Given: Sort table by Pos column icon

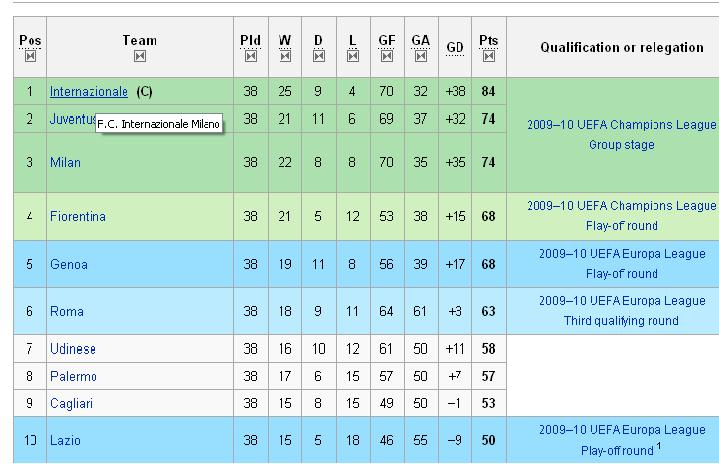Looking at the screenshot, I should point(30,56).
